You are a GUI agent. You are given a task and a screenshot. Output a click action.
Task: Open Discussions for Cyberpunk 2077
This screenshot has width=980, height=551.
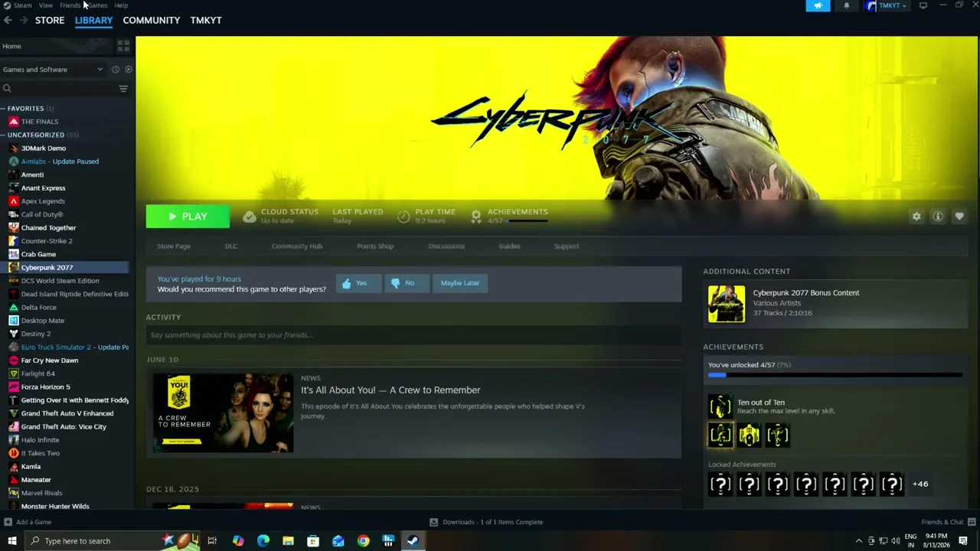[446, 246]
